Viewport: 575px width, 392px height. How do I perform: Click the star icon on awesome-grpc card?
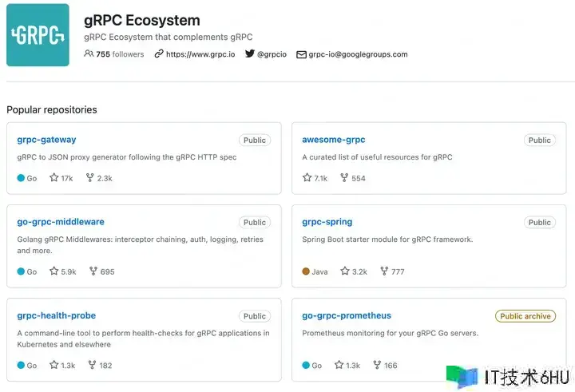pyautogui.click(x=307, y=178)
